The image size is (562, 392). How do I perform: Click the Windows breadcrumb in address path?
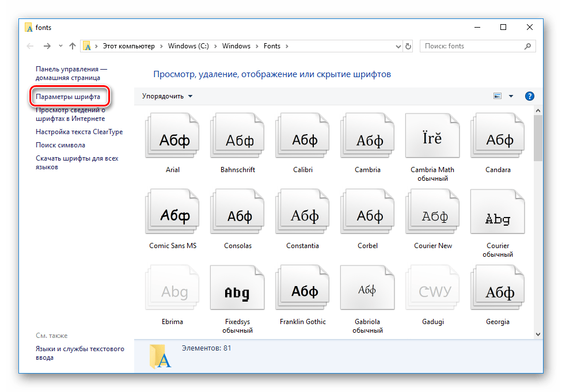[x=236, y=46]
